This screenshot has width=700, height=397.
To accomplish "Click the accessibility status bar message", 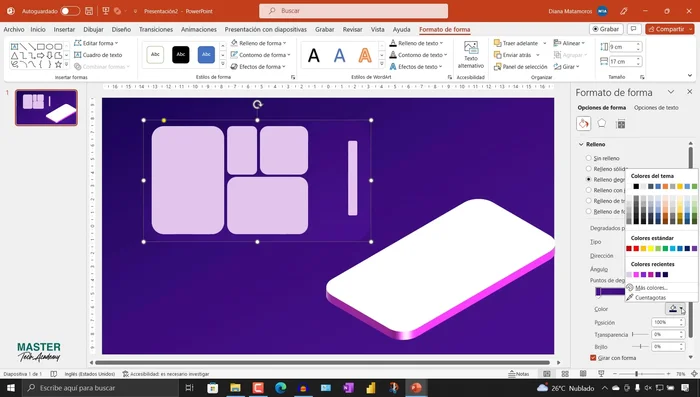I will [x=166, y=374].
